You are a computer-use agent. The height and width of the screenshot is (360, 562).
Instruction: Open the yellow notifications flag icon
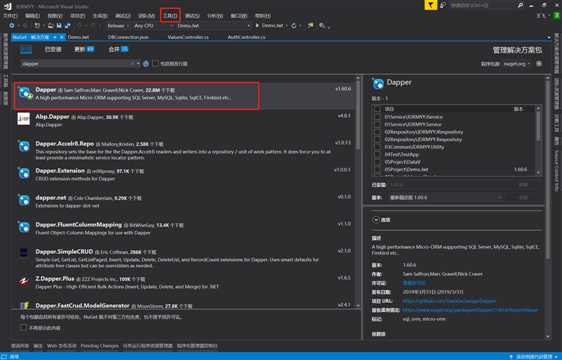[x=430, y=5]
